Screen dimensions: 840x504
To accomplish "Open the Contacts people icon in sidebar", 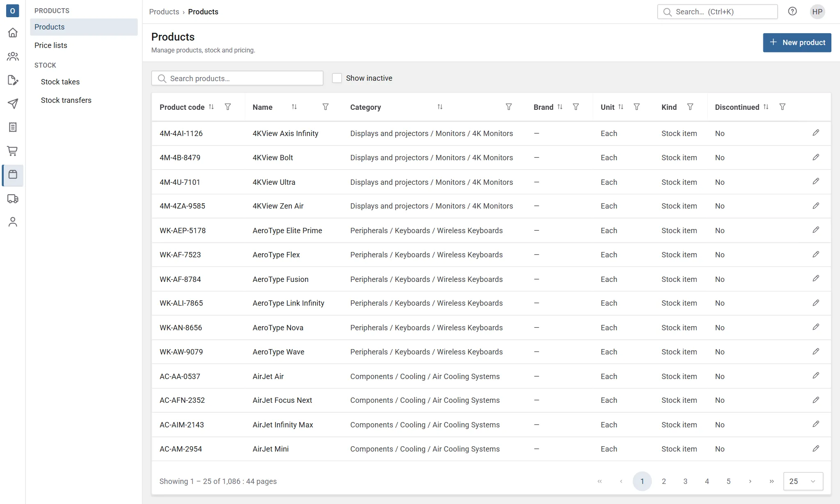I will (13, 56).
